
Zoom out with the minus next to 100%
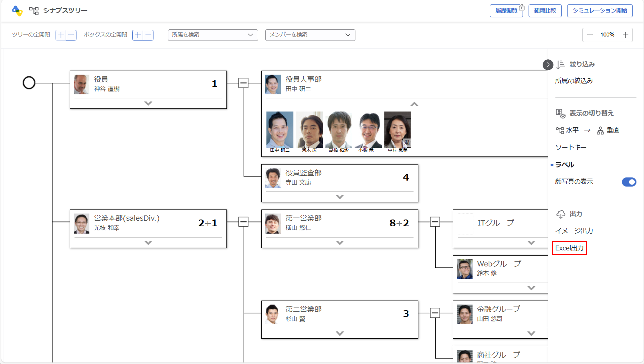click(x=590, y=35)
